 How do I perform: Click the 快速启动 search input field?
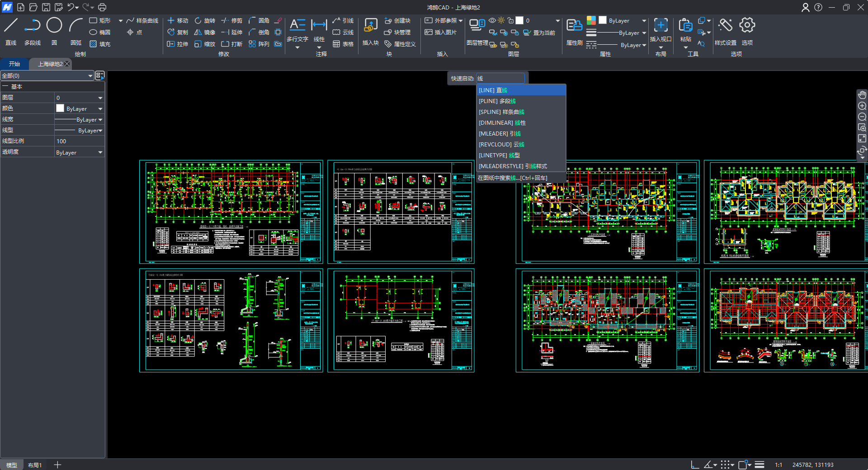click(500, 79)
